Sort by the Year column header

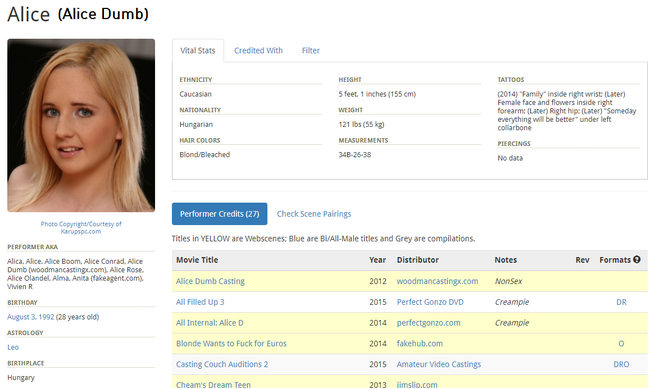(x=377, y=260)
